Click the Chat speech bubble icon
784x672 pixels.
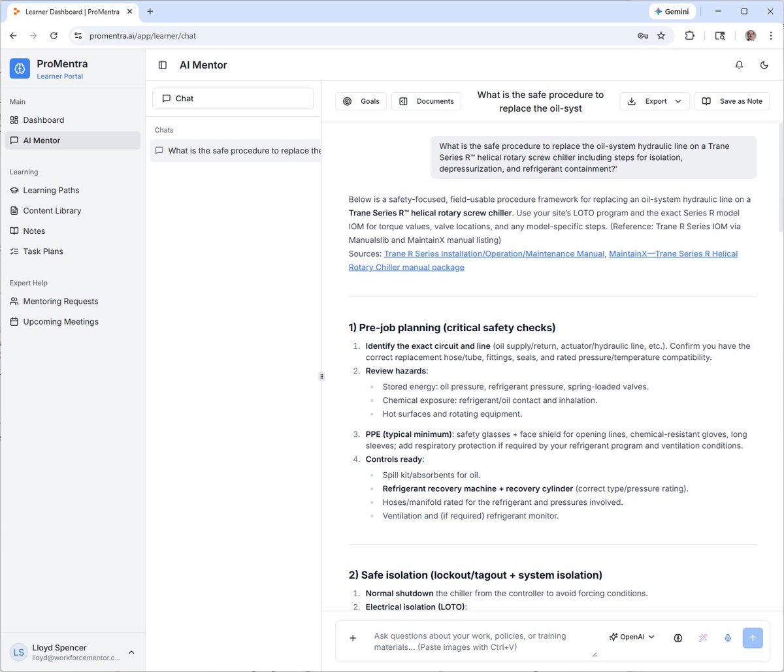click(x=166, y=99)
